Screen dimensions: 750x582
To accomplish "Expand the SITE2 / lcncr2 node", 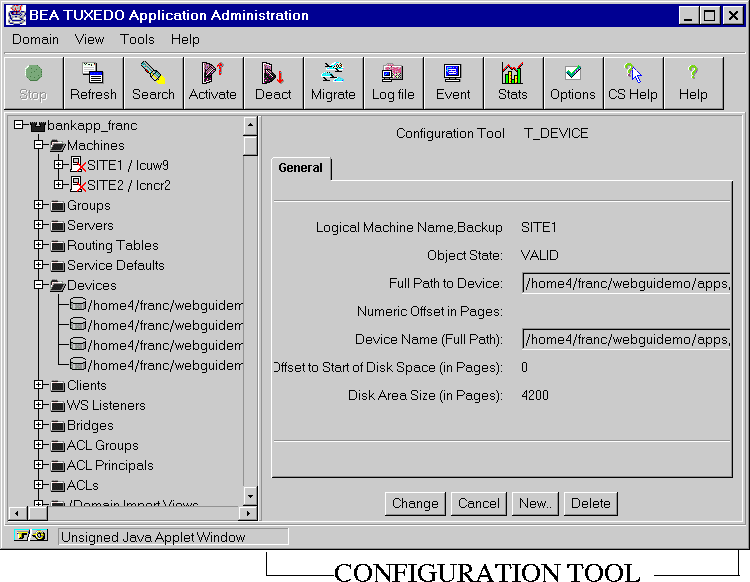I will [58, 185].
